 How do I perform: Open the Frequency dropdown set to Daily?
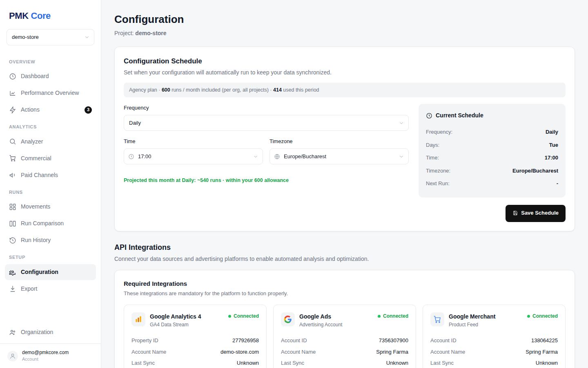tap(266, 123)
